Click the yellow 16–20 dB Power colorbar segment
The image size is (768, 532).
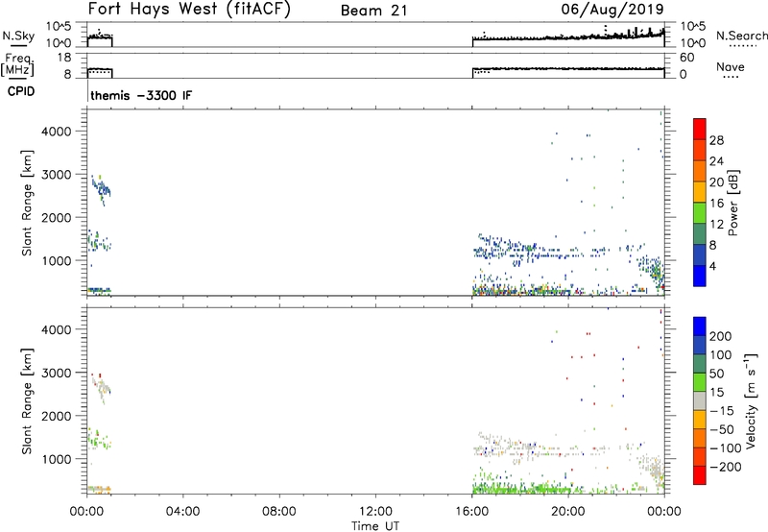(700, 191)
